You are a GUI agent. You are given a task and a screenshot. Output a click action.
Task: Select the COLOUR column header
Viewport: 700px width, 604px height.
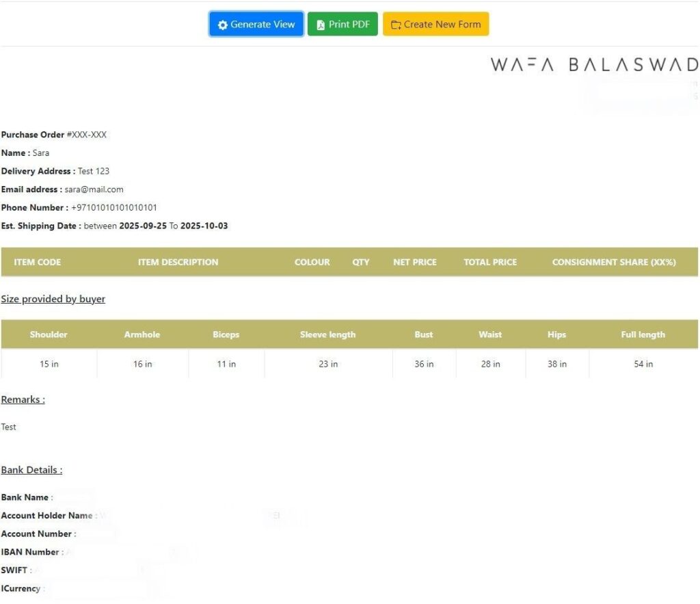[x=312, y=262]
